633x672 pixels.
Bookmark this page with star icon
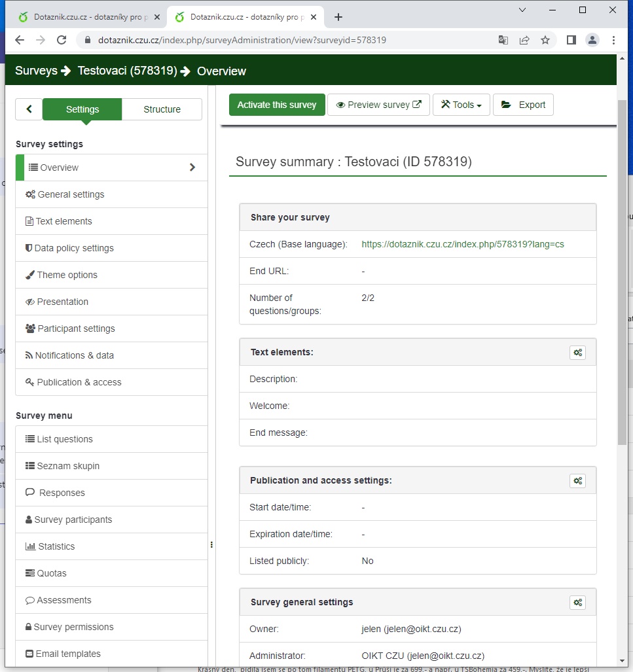545,40
